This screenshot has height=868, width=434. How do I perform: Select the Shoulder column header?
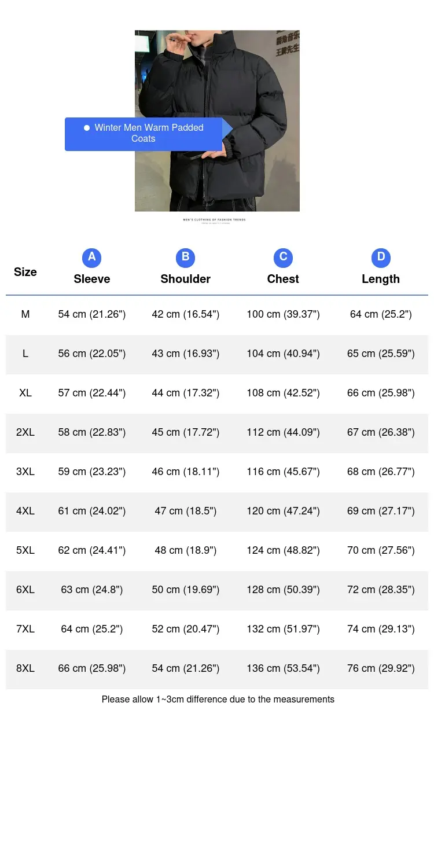[185, 279]
